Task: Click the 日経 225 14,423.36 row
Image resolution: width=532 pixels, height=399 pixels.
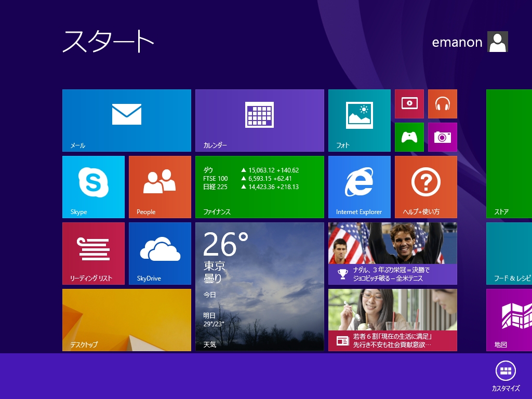Action: point(251,187)
